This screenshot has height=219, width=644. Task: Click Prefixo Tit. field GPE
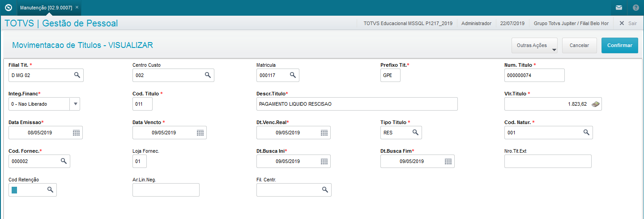coord(390,75)
